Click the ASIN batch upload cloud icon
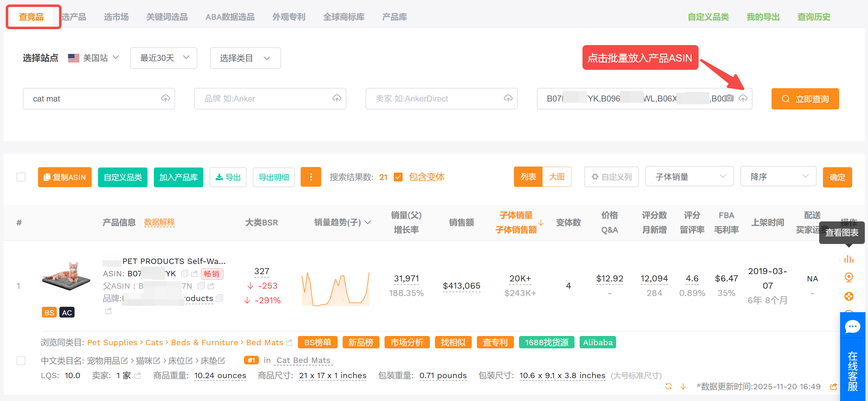 point(743,98)
